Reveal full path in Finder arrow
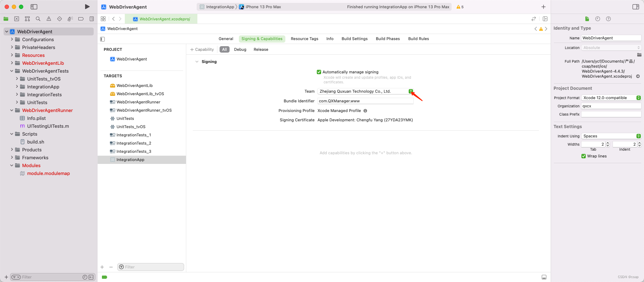 coord(638,76)
